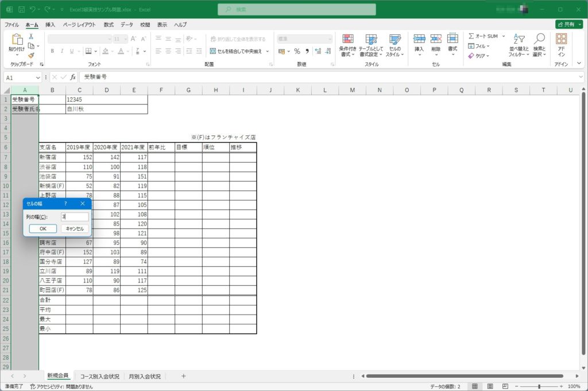This screenshot has width=588, height=391.
Task: Click キャンセル in the column width dialog
Action: point(75,229)
